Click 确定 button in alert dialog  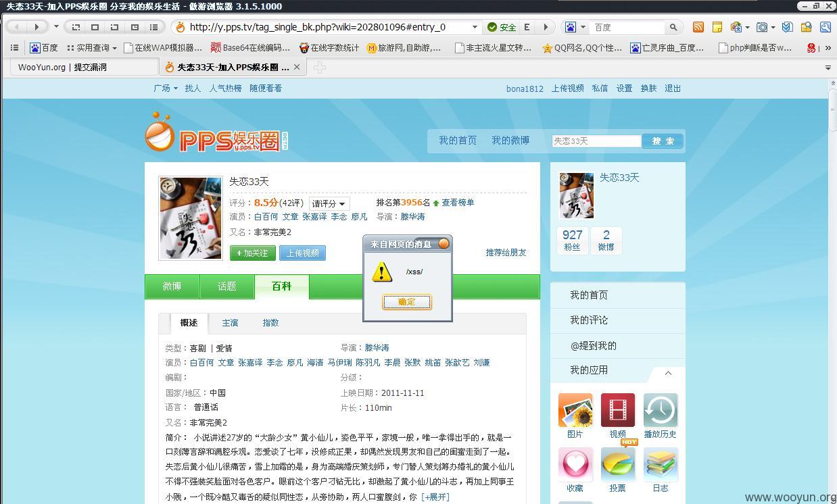click(407, 301)
